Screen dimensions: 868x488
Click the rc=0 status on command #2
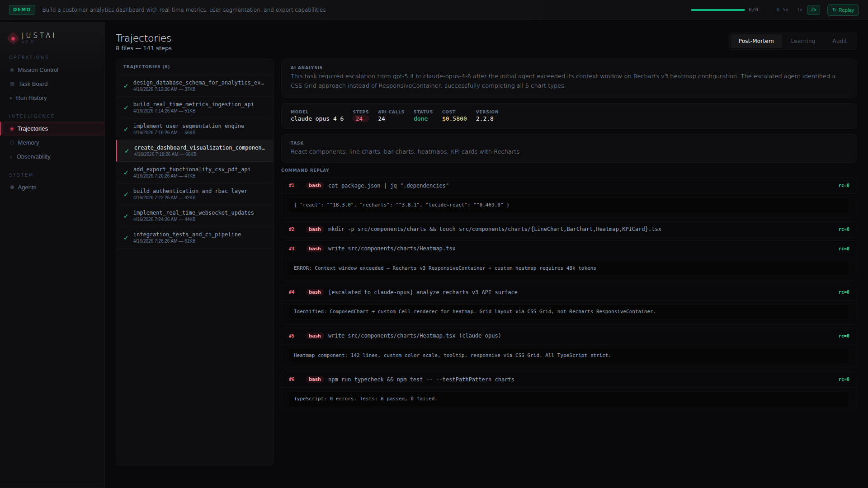click(844, 230)
